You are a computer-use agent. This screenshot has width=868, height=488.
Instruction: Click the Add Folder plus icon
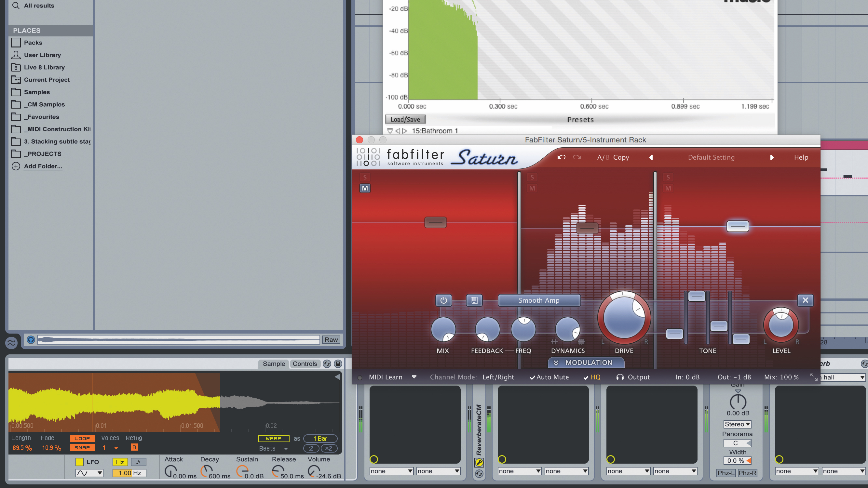[16, 166]
